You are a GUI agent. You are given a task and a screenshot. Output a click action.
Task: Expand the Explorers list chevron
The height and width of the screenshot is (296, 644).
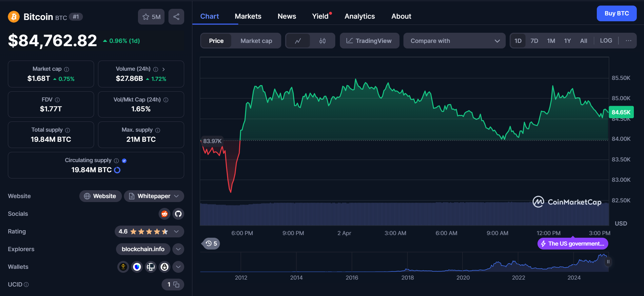tap(178, 249)
